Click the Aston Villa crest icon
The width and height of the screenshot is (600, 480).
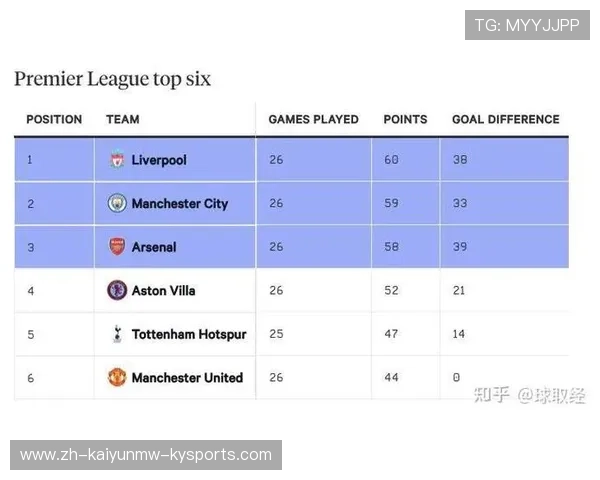pos(117,291)
